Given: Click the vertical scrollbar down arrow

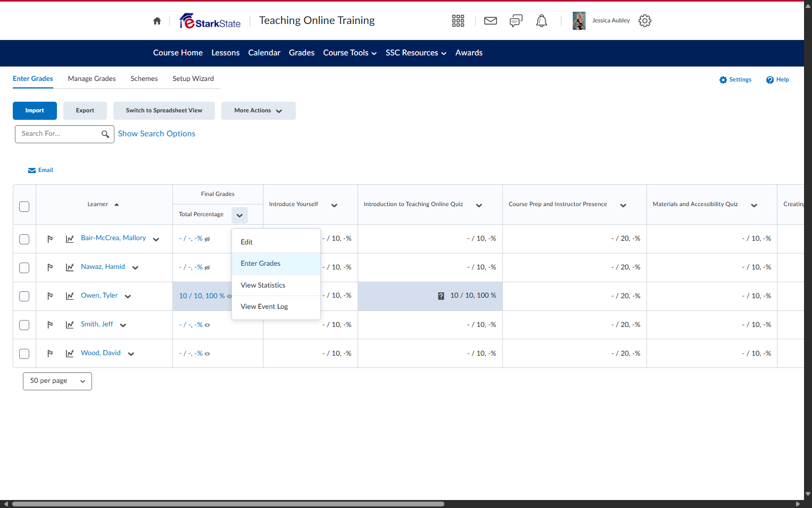Looking at the screenshot, I should pos(808,494).
